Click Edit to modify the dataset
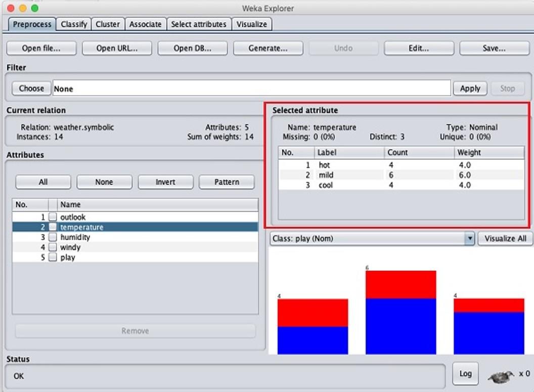The height and width of the screenshot is (392, 534). pyautogui.click(x=419, y=48)
